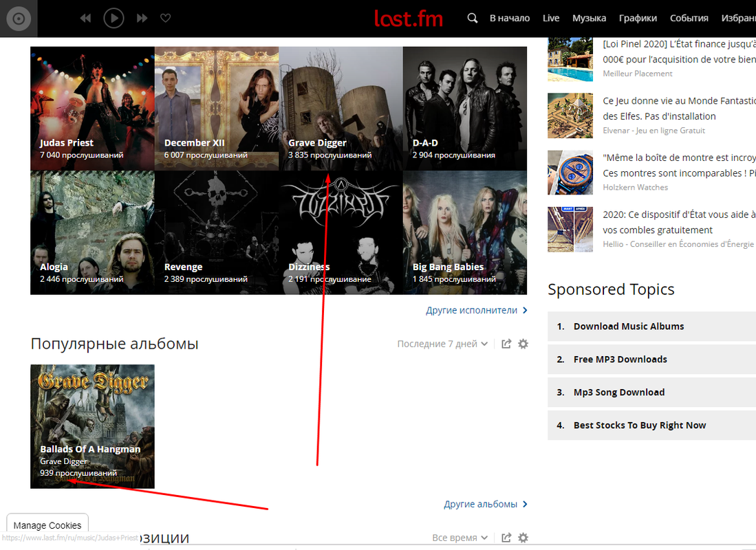Open sponsored topic Best Stocks To Buy Right Now
Viewport: 756px width, 550px height.
(x=652, y=425)
